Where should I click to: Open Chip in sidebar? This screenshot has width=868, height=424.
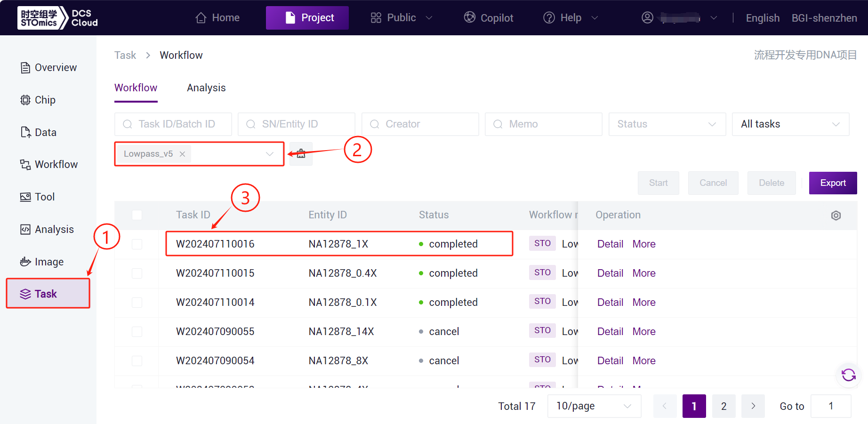(38, 100)
